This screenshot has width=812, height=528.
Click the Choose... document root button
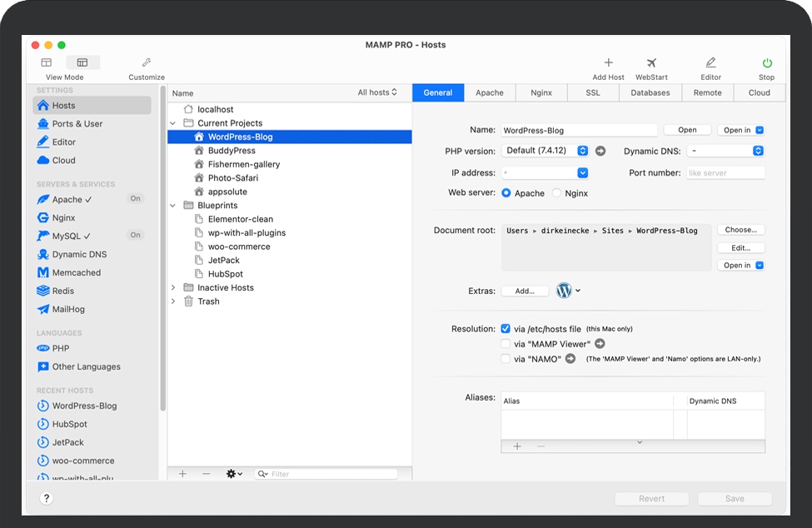(x=740, y=230)
